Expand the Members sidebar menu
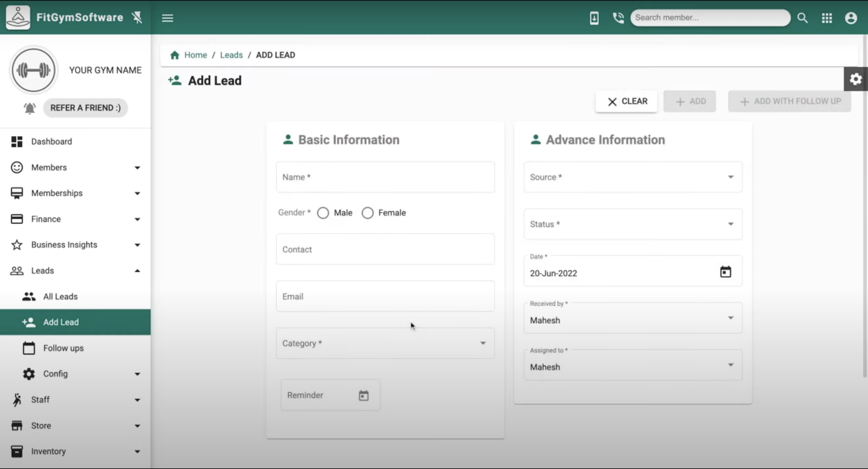868x469 pixels. tap(75, 168)
